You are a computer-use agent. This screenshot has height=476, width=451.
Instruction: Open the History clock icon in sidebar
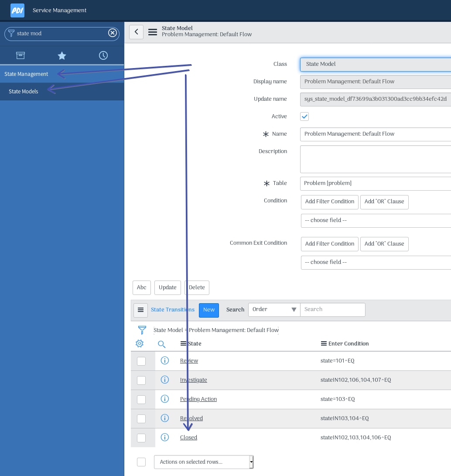point(103,55)
